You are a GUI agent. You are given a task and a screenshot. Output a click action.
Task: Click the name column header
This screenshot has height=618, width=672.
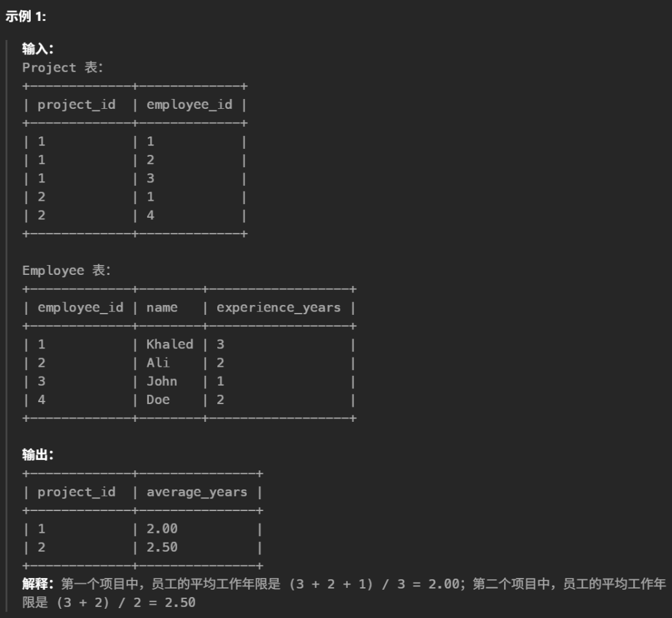[x=161, y=308]
